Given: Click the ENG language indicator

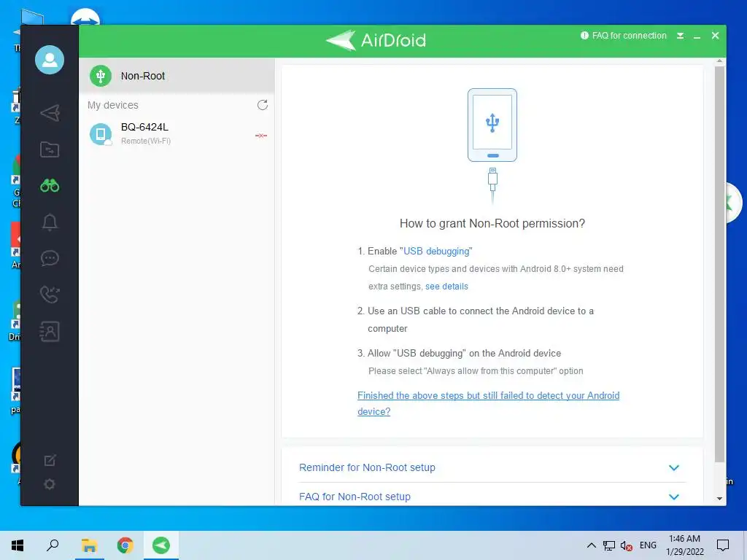Looking at the screenshot, I should coord(648,545).
